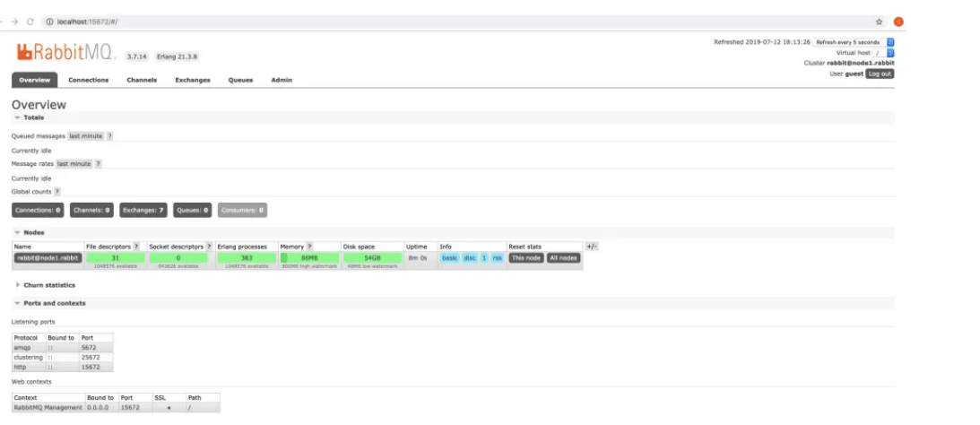This screenshot has height=425, width=980.
Task: Open help for Memory column
Action: [x=309, y=247]
